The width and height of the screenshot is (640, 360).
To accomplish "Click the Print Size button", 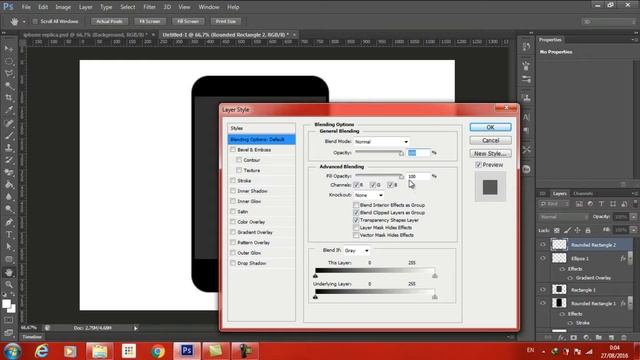I will pos(226,21).
